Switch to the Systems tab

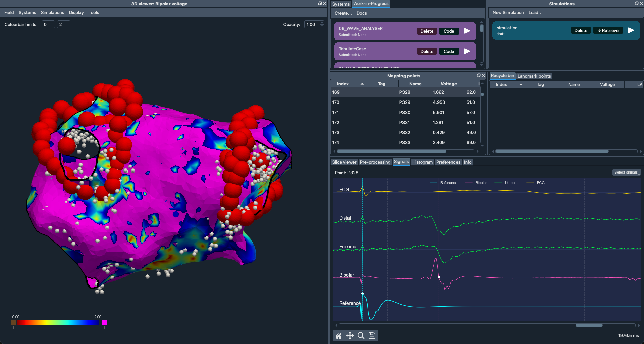[341, 4]
